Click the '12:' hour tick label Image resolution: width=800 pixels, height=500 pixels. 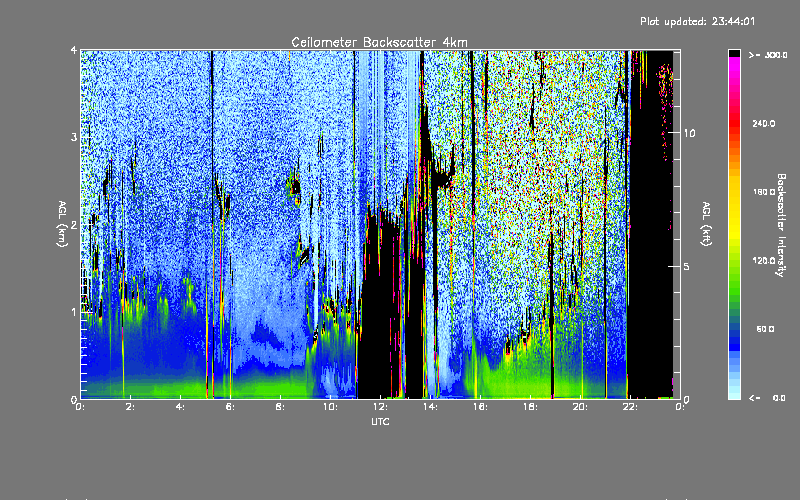click(x=380, y=407)
